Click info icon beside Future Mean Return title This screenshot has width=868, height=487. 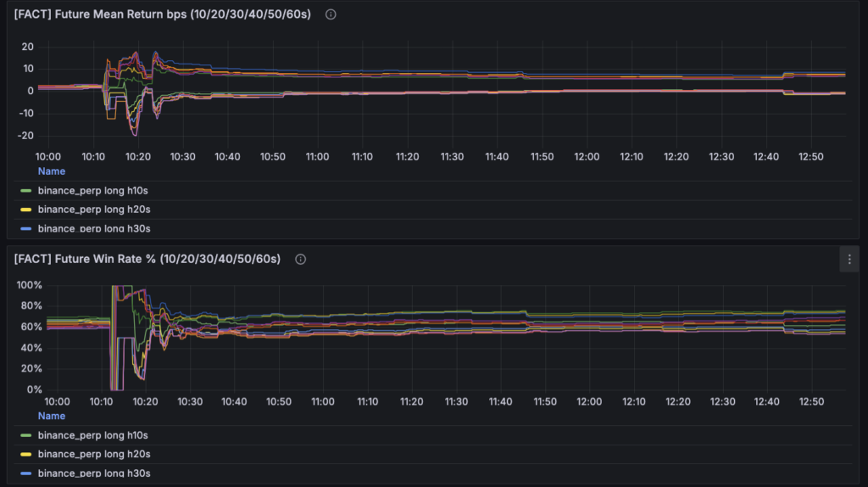[331, 14]
